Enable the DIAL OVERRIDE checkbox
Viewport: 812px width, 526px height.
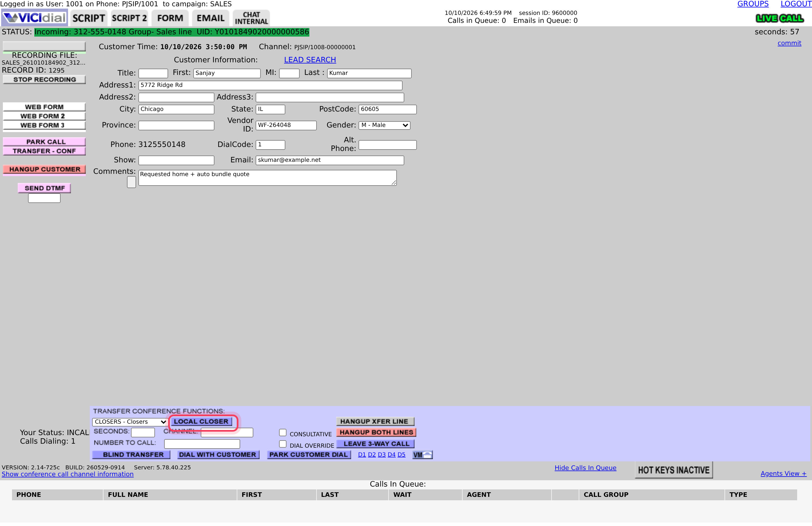click(282, 444)
